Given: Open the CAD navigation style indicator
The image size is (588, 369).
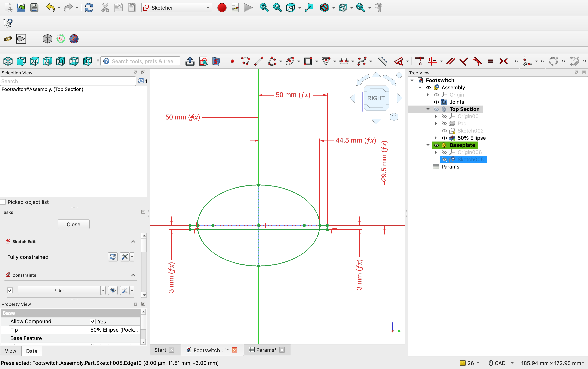Looking at the screenshot, I should [501, 363].
